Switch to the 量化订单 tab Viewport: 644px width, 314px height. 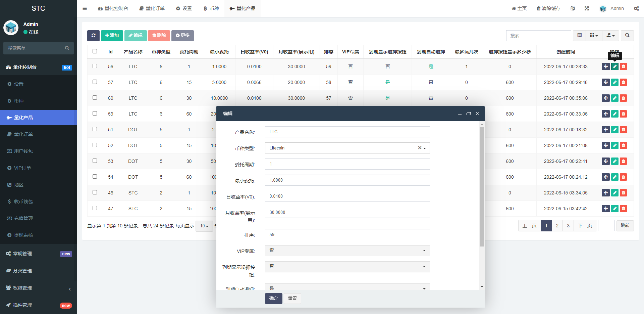152,8
